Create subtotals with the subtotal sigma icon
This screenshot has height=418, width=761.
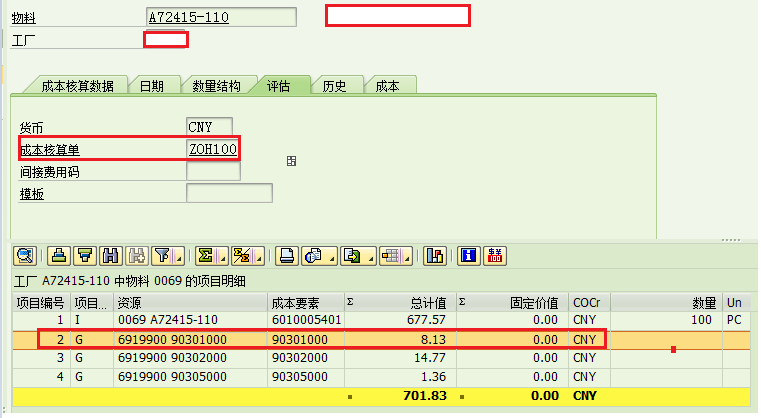pyautogui.click(x=242, y=255)
